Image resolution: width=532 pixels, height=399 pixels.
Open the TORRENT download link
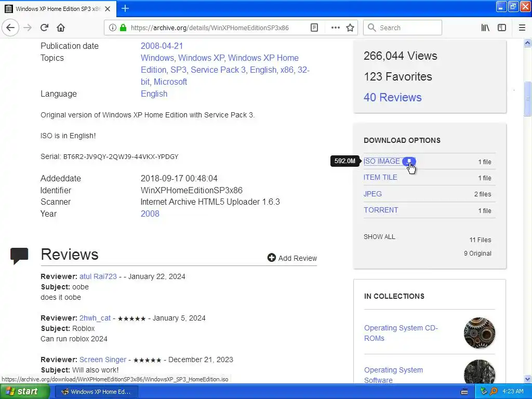coord(381,210)
